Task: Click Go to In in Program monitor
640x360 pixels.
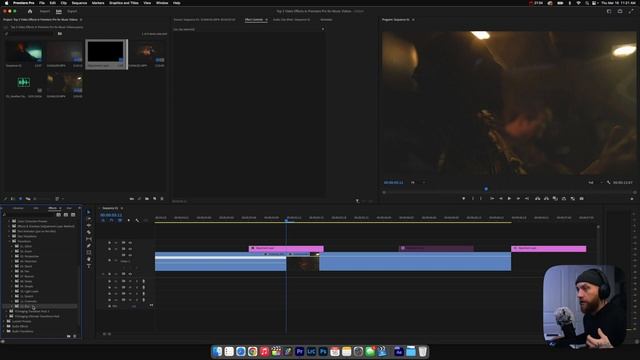Action: click(x=492, y=199)
